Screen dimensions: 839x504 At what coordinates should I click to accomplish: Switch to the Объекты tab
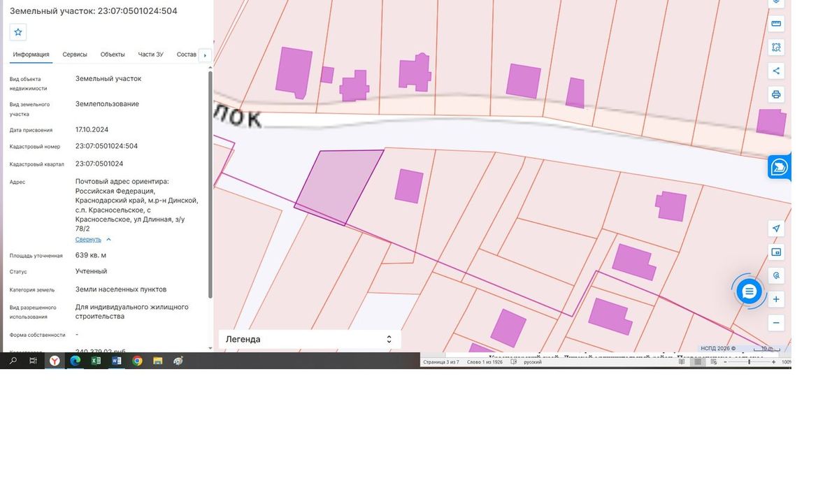coord(113,55)
